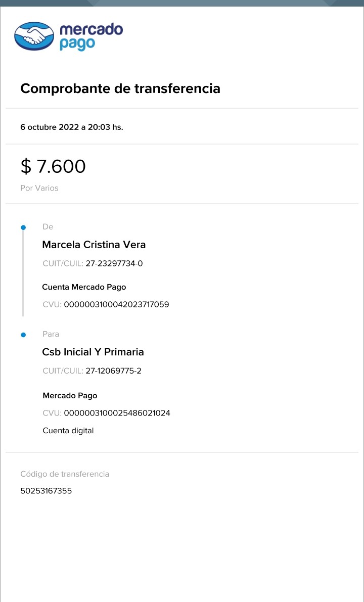Click the "Por Varios" reason text

39,188
